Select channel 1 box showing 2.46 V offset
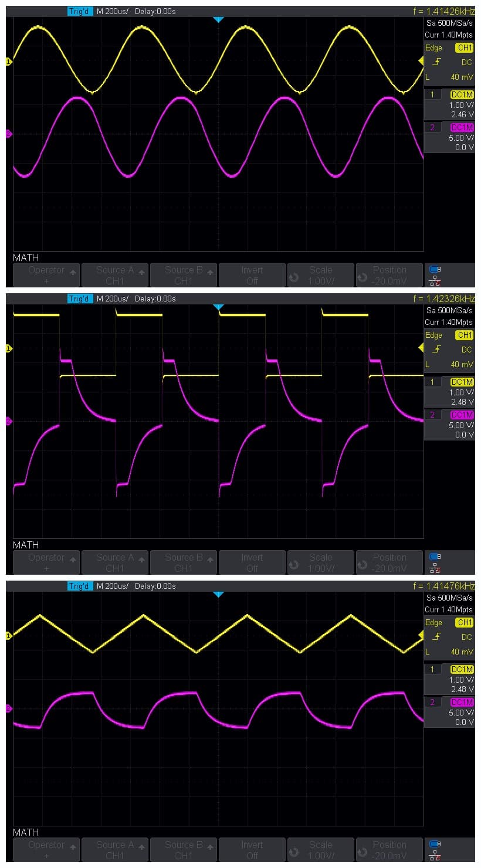Viewport: 481px width, 868px height. [x=449, y=104]
